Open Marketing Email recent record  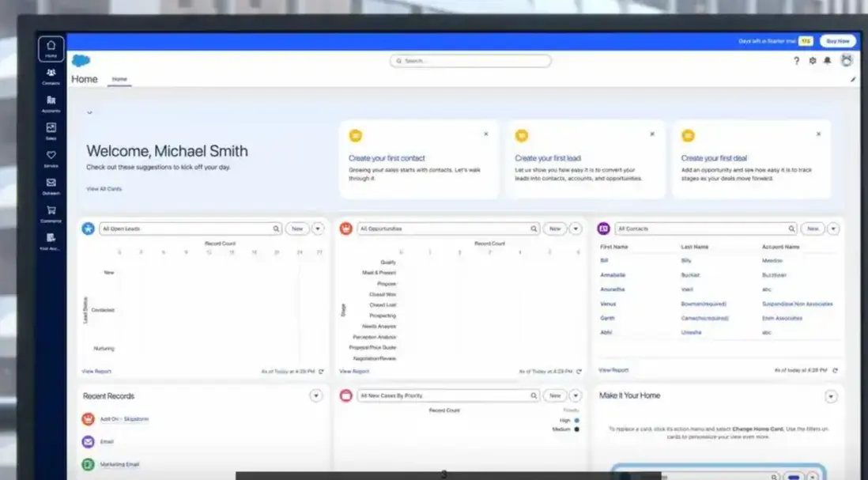point(119,464)
